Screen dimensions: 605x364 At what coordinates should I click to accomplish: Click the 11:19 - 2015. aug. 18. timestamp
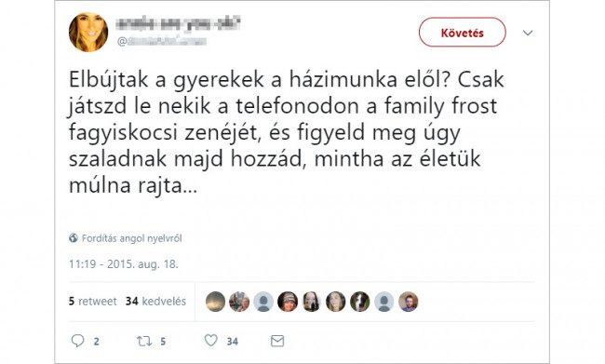tap(124, 264)
